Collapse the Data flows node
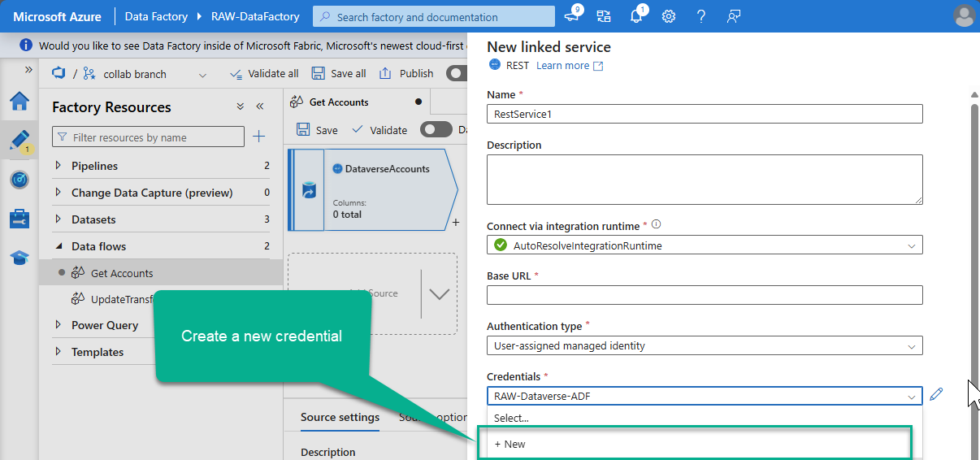This screenshot has width=980, height=460. (58, 246)
